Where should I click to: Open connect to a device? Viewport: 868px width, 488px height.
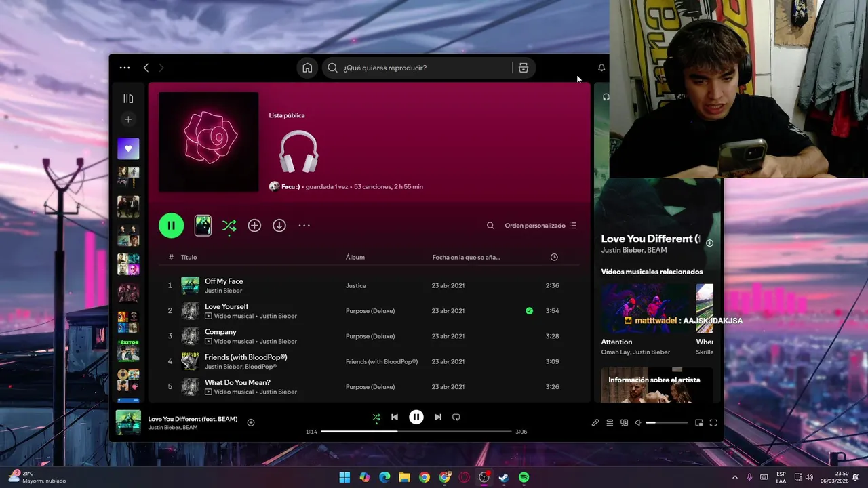(625, 423)
